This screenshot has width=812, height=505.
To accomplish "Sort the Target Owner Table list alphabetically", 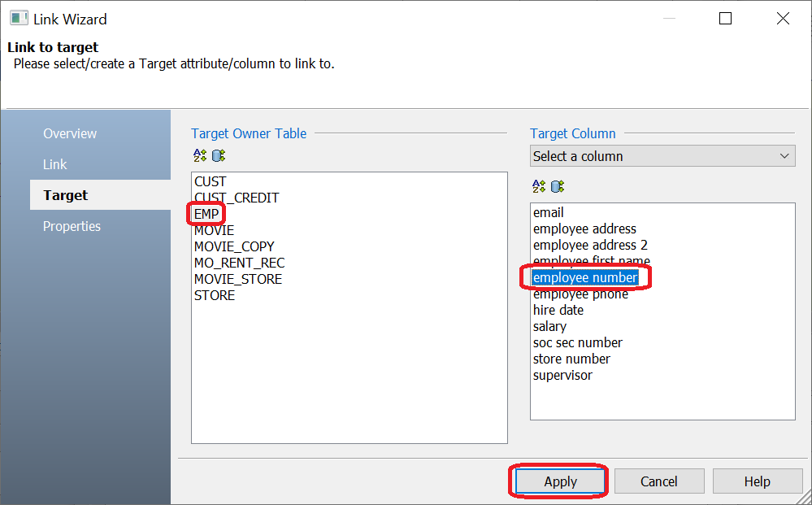I will (x=199, y=155).
